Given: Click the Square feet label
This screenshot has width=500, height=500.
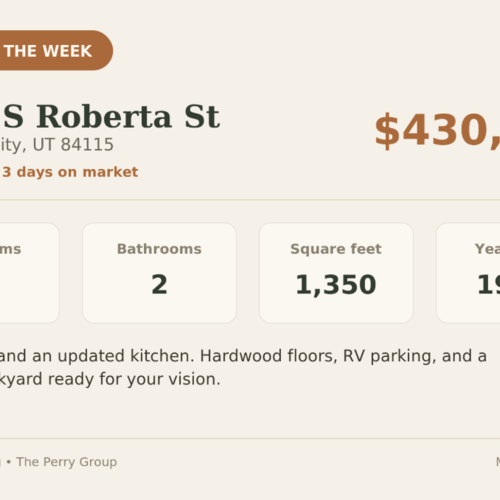Looking at the screenshot, I should pyautogui.click(x=336, y=249).
